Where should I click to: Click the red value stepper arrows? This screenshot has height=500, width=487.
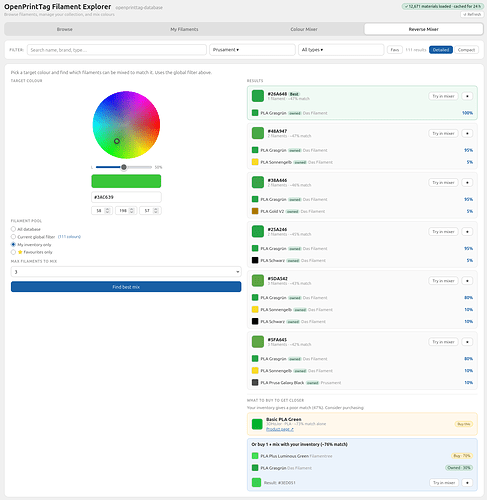coord(107,210)
